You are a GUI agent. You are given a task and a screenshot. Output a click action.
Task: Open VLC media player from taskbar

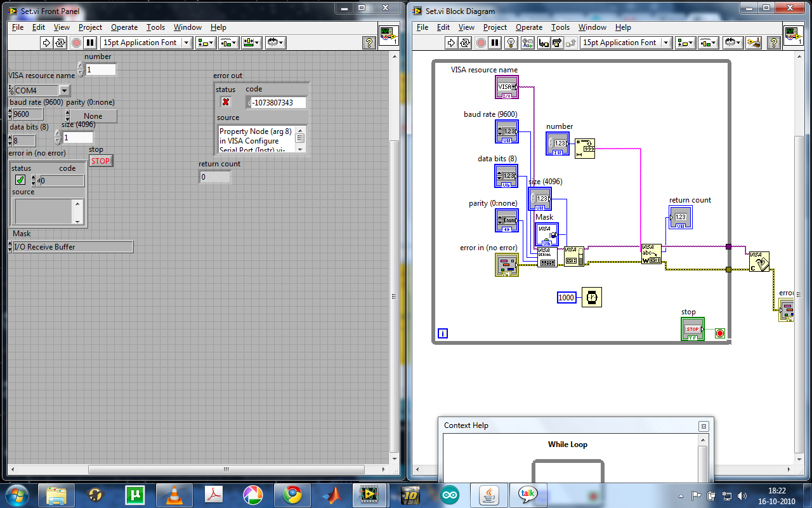[174, 495]
